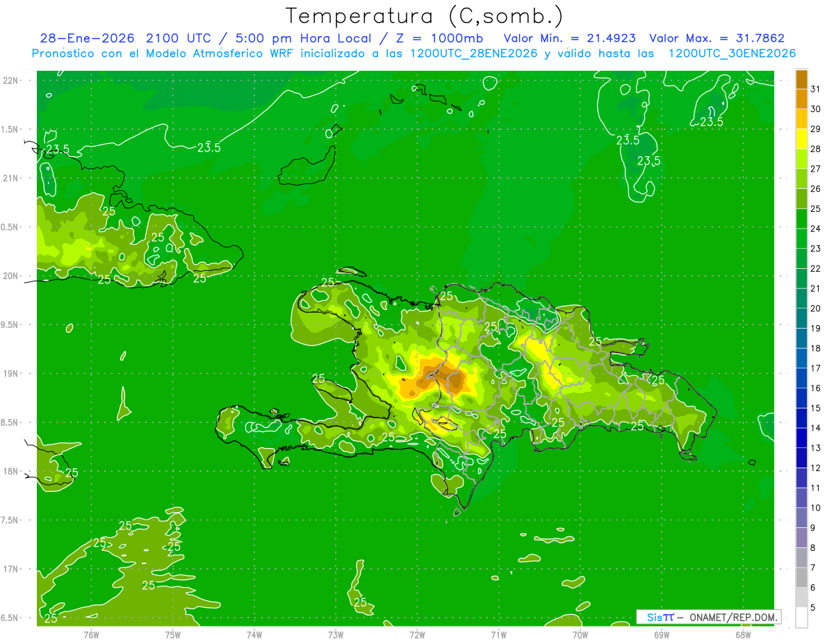Viewport: 834px width, 644px height.
Task: Click the '68W' longitude axis label
Action: [743, 635]
